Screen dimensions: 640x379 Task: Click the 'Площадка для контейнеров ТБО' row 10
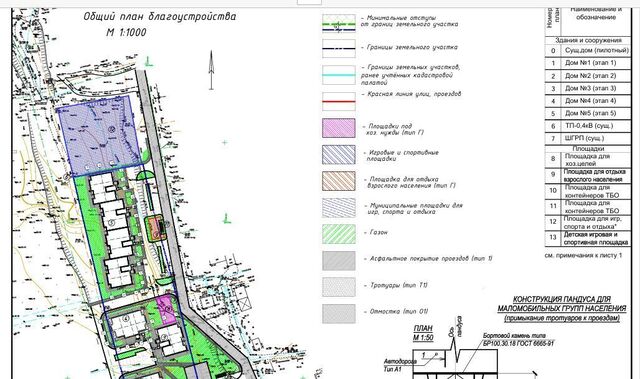(588, 191)
